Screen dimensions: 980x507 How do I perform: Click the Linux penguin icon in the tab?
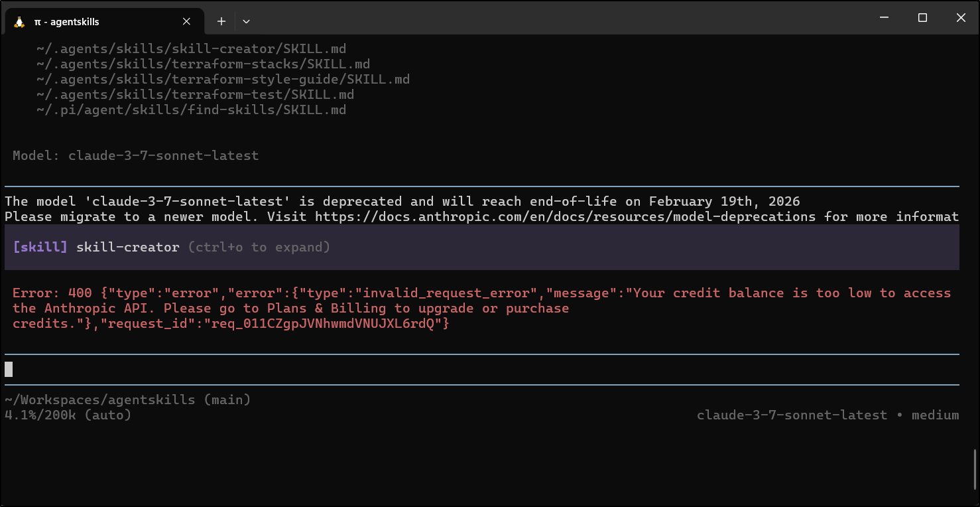point(19,22)
